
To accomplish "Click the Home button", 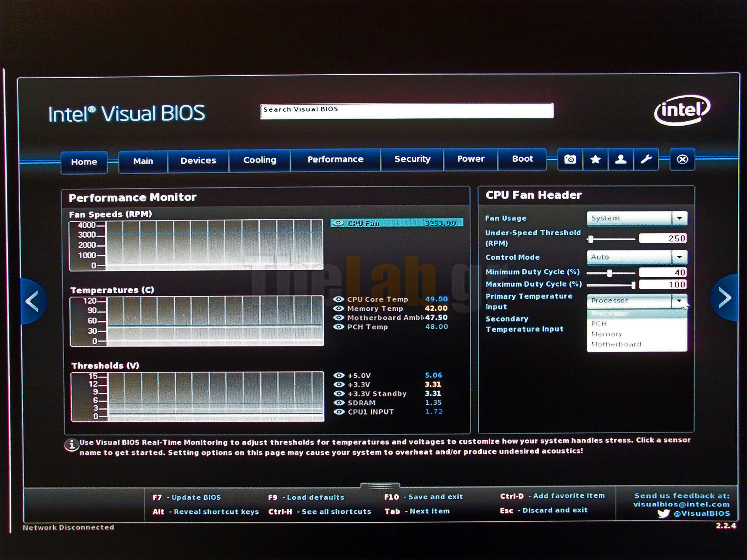I will pyautogui.click(x=84, y=162).
